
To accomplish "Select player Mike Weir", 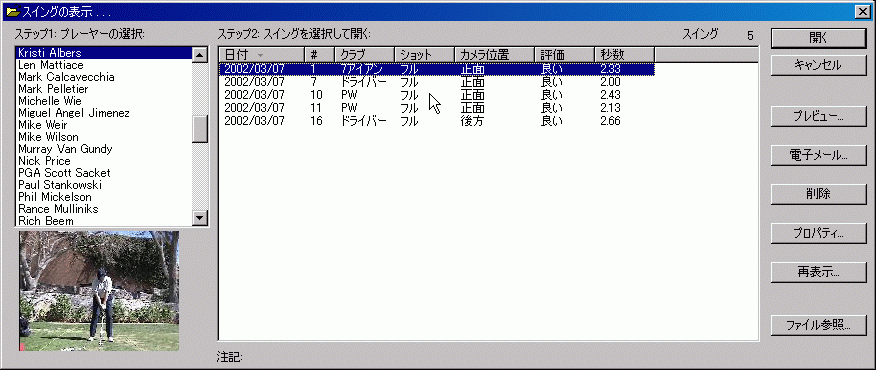I will [103, 125].
